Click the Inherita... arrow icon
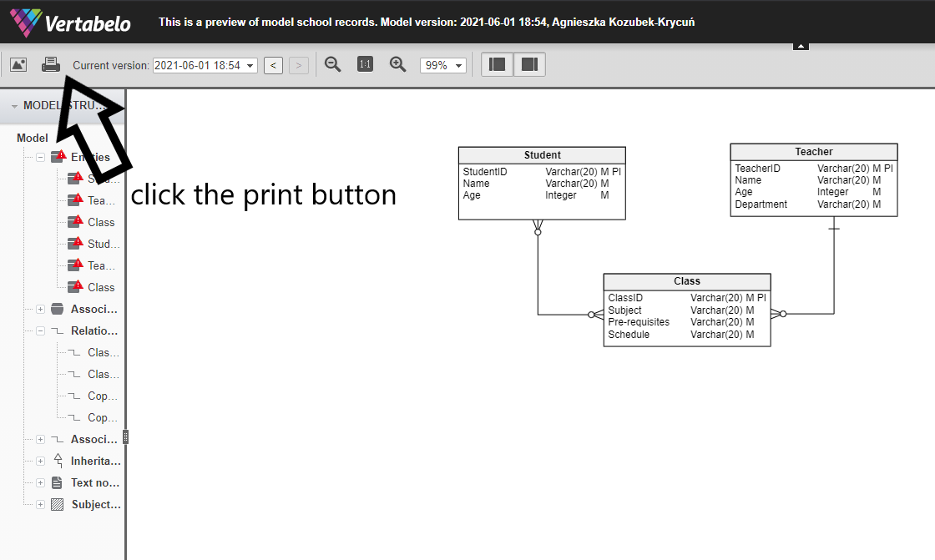 (58, 461)
